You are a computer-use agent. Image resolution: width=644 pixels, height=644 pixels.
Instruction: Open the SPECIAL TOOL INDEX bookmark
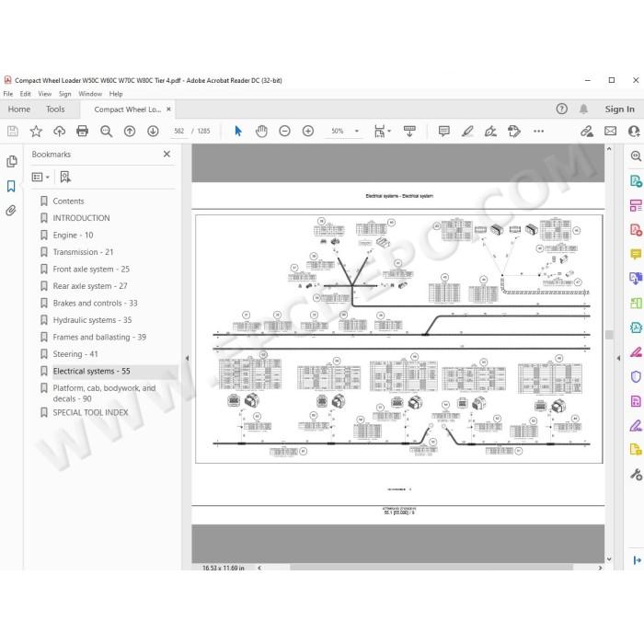coord(90,413)
